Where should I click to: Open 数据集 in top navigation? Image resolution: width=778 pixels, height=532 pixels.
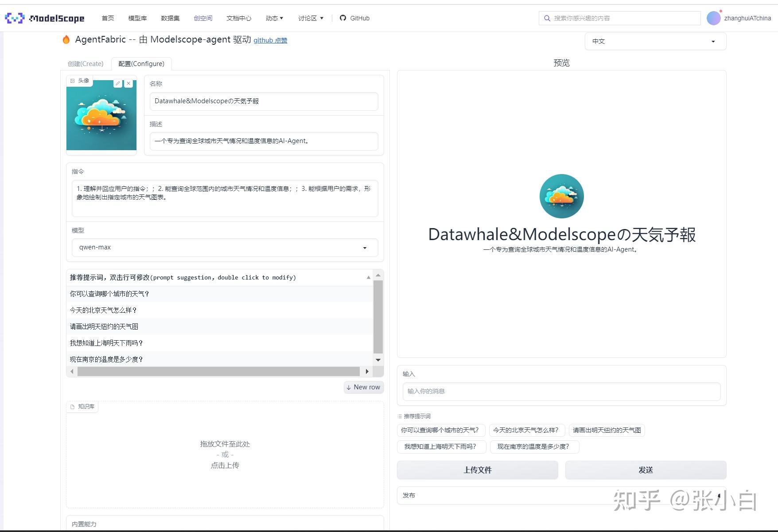tap(170, 18)
